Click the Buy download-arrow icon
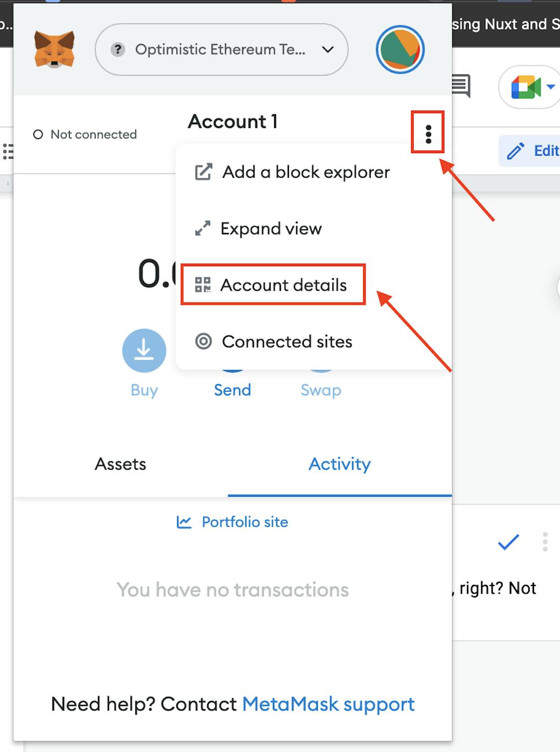The width and height of the screenshot is (560, 752). tap(144, 351)
